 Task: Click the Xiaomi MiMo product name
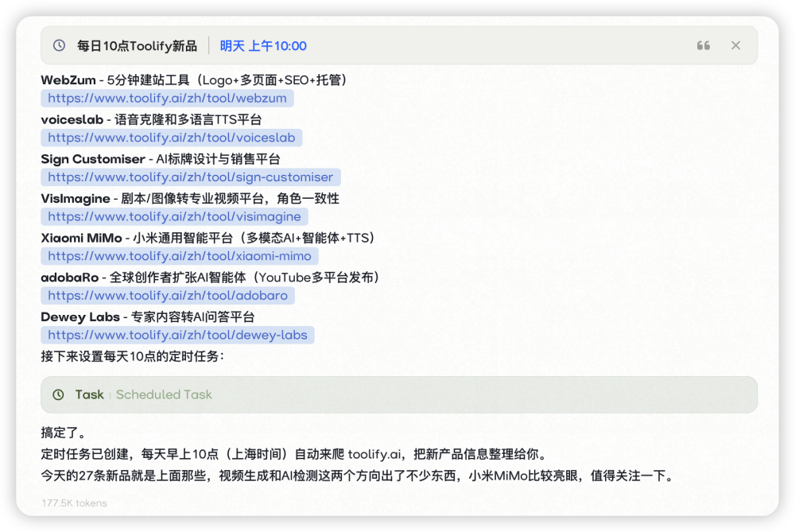click(82, 239)
